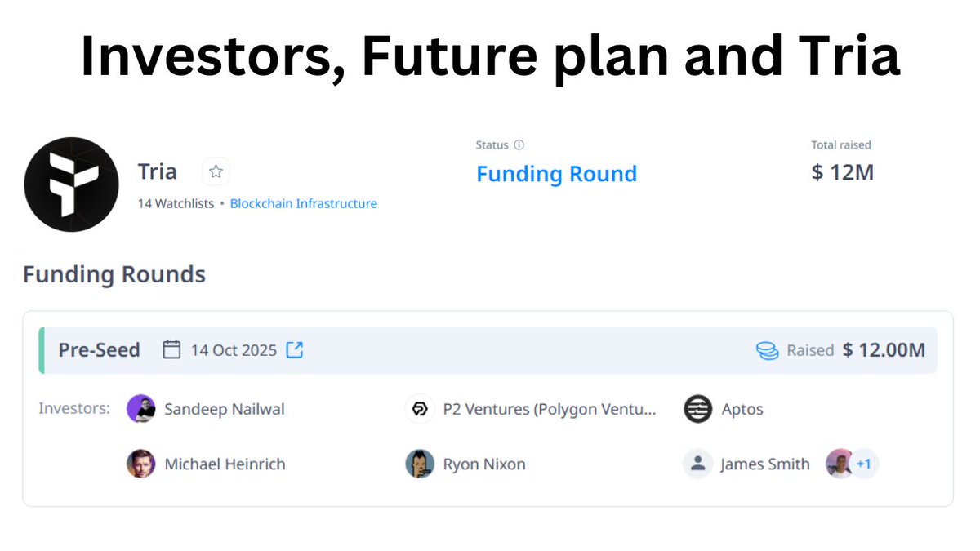This screenshot has width=980, height=551.
Task: Open Ryon Nixon's investor profile
Action: coord(484,464)
